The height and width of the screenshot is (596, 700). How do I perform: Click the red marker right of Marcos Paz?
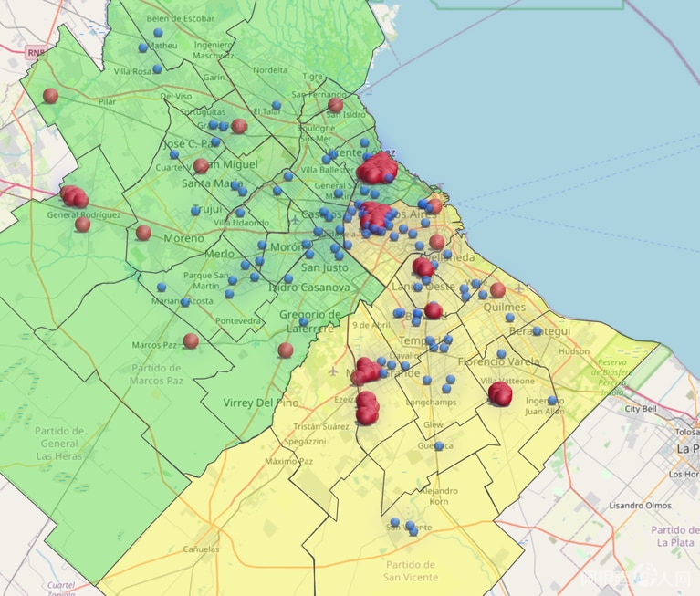click(x=191, y=340)
